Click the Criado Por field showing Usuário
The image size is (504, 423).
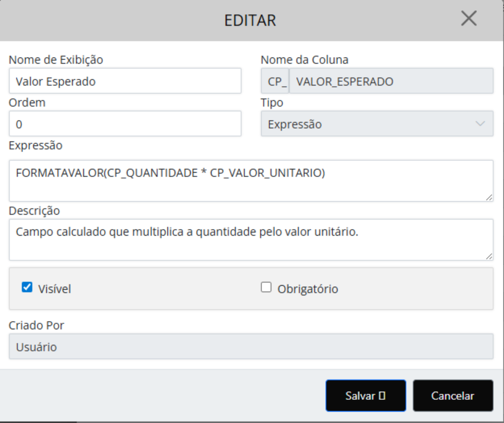click(251, 347)
